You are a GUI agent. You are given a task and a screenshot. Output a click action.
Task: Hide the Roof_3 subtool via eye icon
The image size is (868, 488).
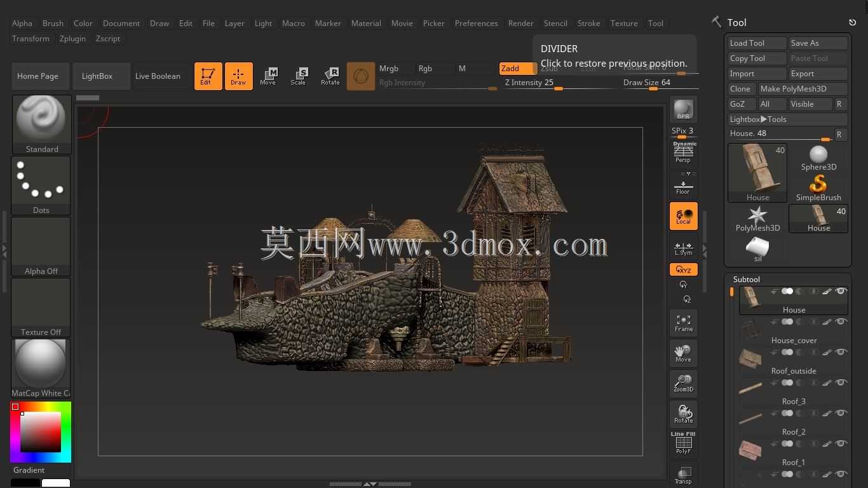pos(841,383)
